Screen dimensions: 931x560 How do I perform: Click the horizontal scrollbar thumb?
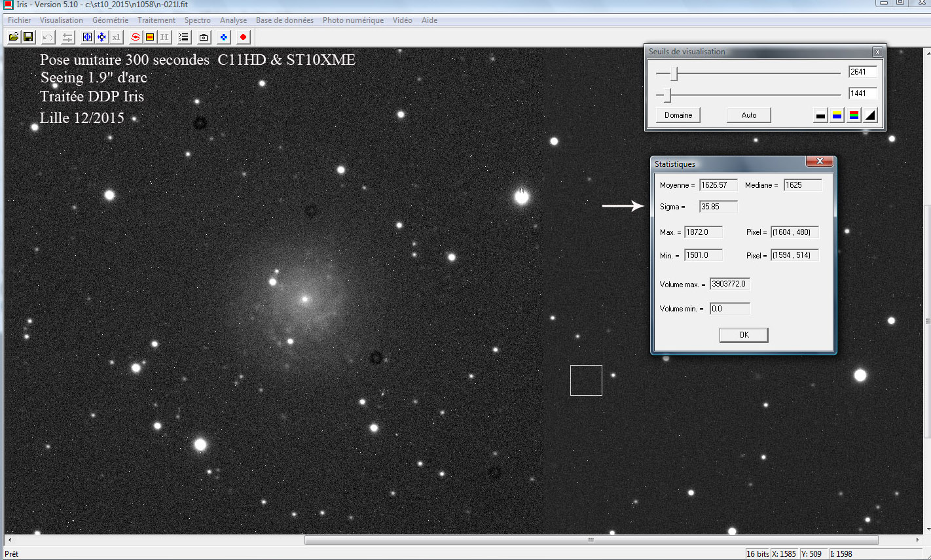(x=591, y=540)
